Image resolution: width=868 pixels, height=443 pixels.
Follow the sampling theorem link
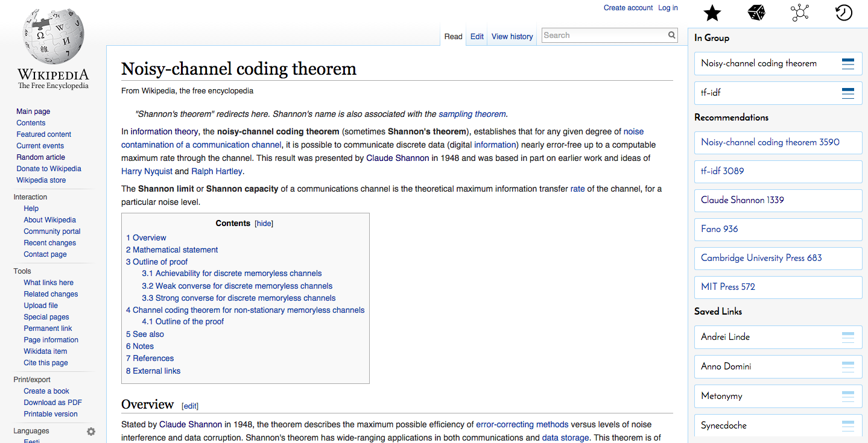tap(472, 114)
